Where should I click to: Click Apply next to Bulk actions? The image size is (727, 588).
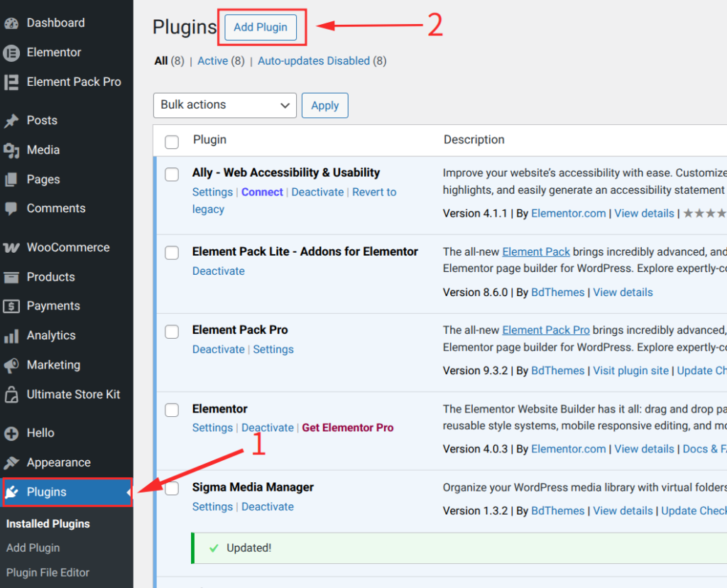coord(324,105)
